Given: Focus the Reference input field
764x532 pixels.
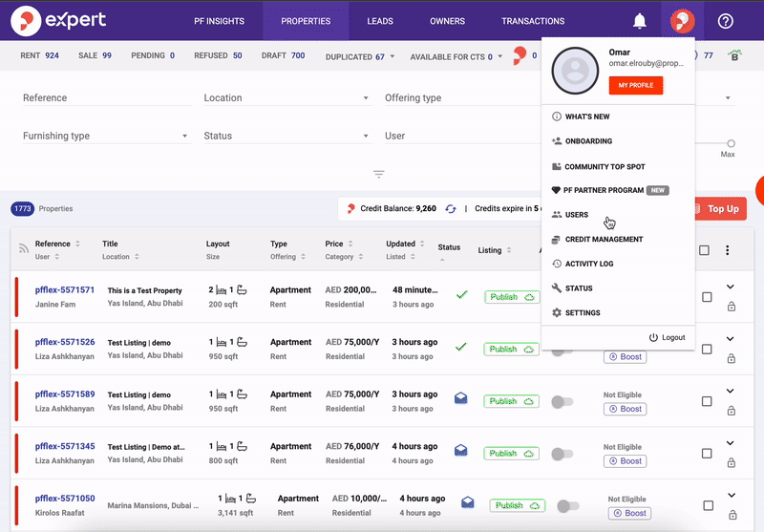Looking at the screenshot, I should click(x=106, y=98).
